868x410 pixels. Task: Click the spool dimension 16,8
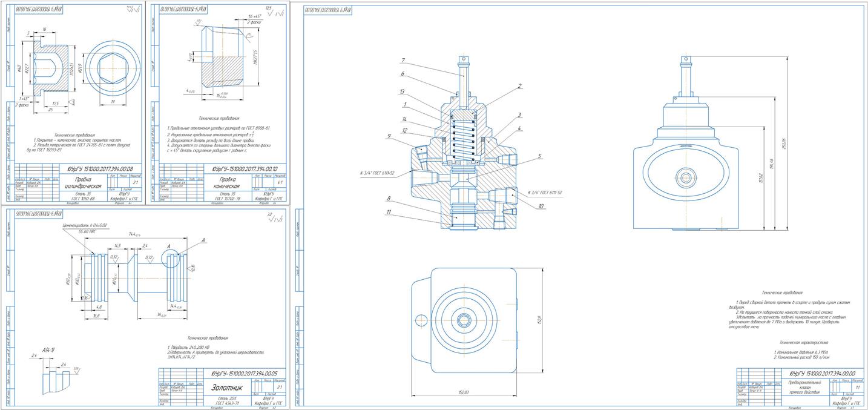click(97, 316)
